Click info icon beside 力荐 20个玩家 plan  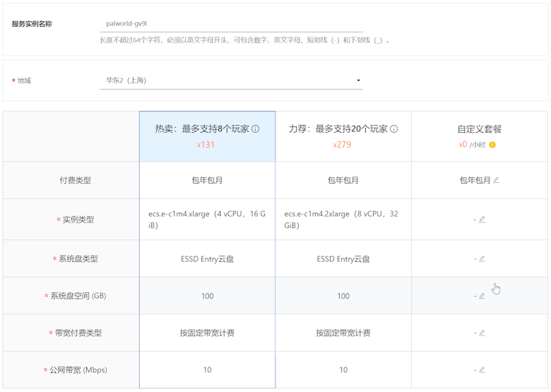click(x=394, y=129)
